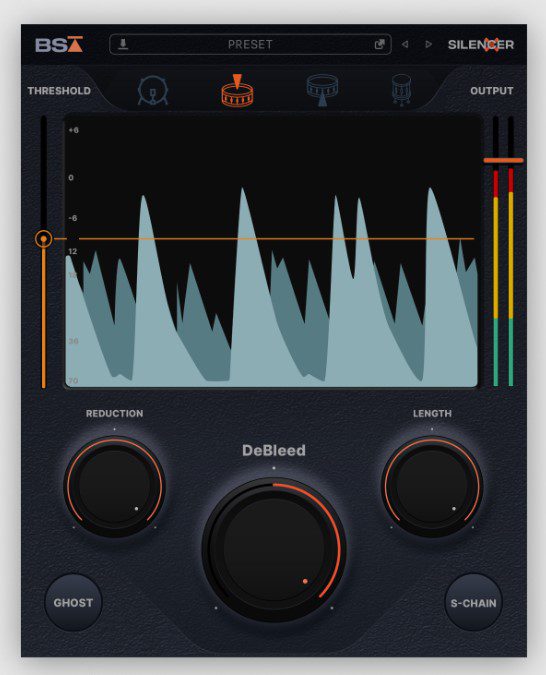546x675 pixels.
Task: Click the BSA logo
Action: click(x=59, y=44)
